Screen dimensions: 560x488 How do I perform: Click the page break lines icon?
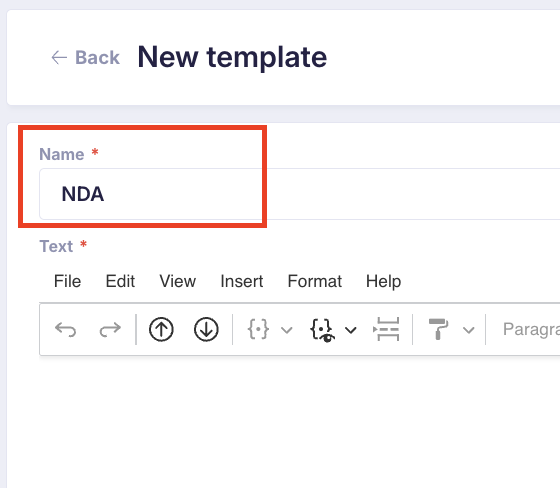pos(386,329)
